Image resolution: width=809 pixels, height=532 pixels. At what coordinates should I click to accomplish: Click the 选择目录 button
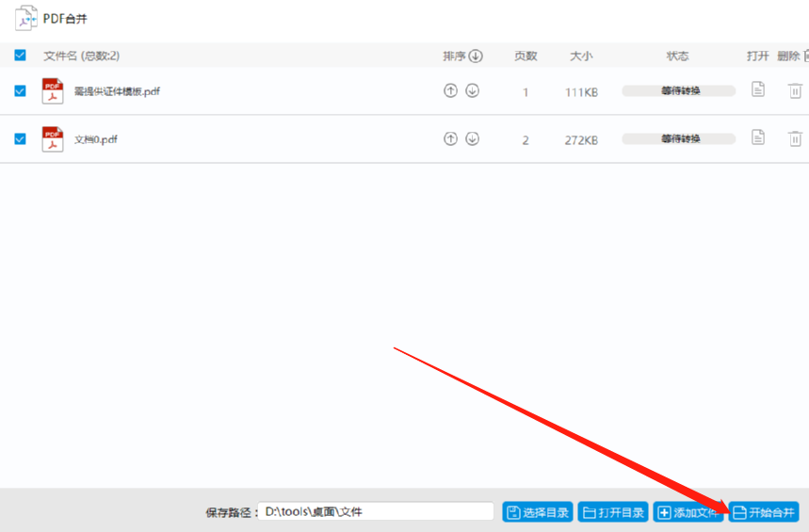point(538,512)
